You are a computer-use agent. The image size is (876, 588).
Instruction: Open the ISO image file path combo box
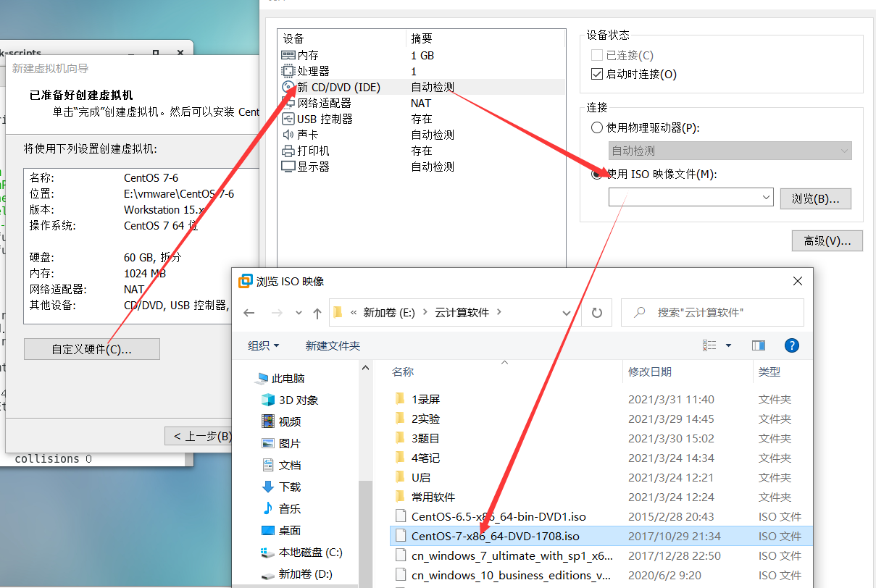coord(691,197)
